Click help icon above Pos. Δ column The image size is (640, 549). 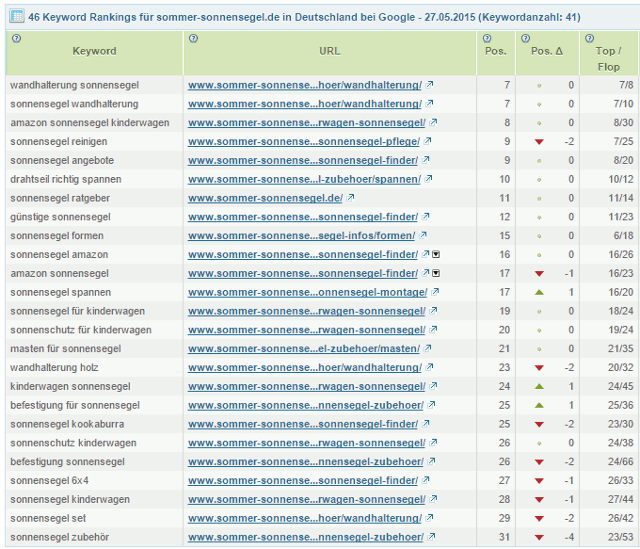click(525, 38)
